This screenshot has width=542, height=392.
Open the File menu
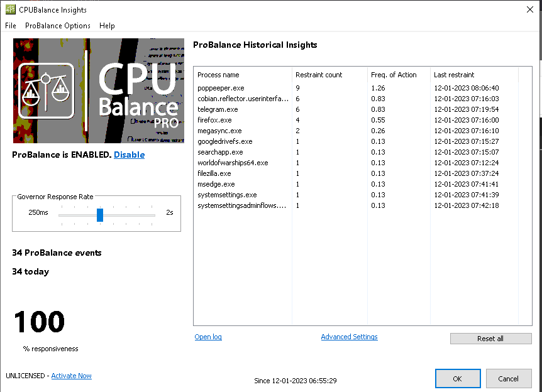(10, 26)
